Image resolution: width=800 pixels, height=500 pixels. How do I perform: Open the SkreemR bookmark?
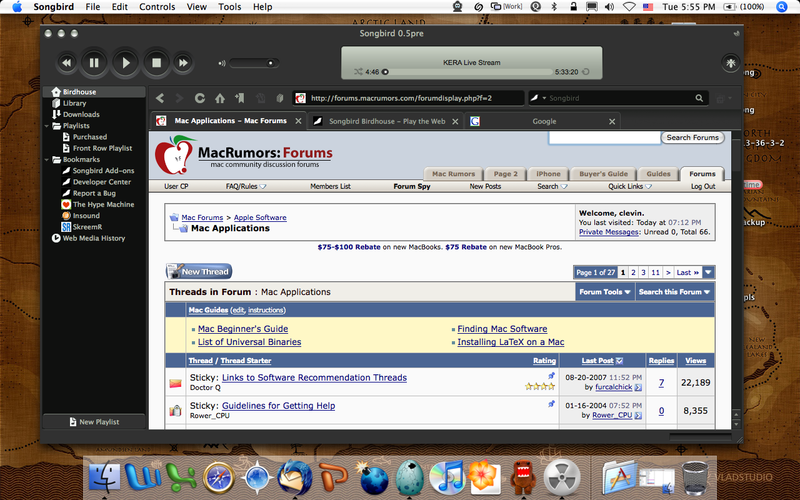[x=87, y=227]
